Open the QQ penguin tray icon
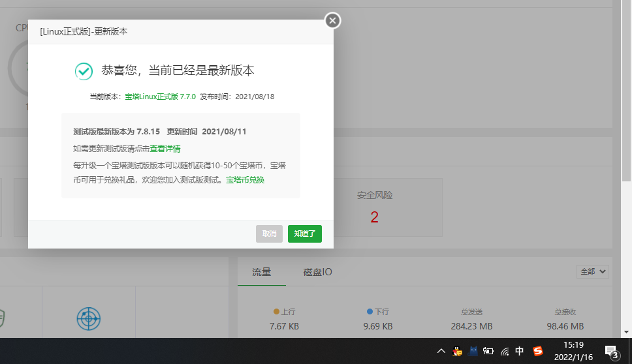 457,351
